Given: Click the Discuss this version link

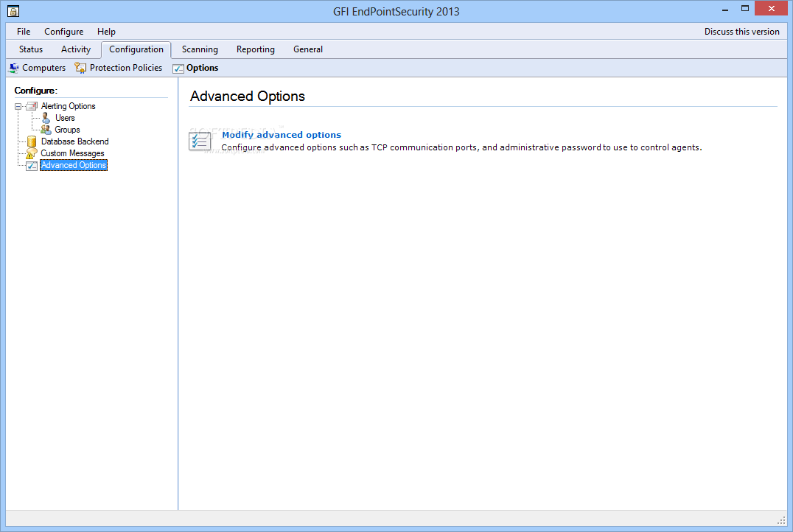Looking at the screenshot, I should click(x=742, y=32).
